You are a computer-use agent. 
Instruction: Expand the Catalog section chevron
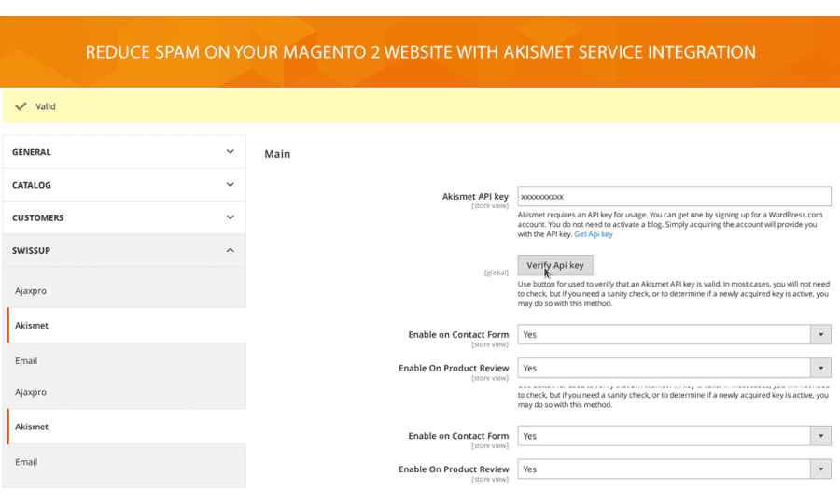(x=231, y=185)
